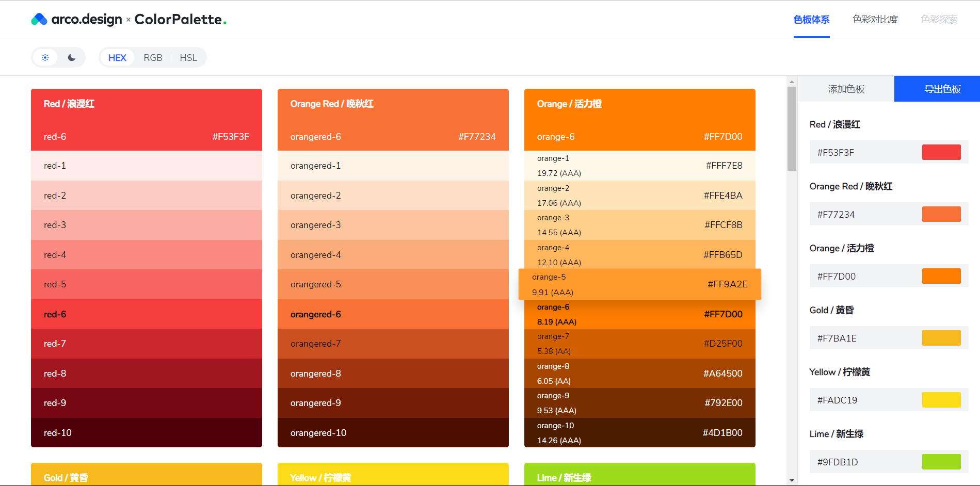980x486 pixels.
Task: Copy orange-1 color #FFF7E8
Action: coord(640,166)
